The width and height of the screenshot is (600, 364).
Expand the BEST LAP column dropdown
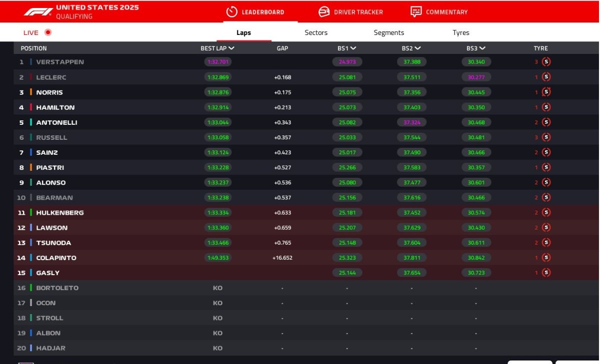[231, 48]
